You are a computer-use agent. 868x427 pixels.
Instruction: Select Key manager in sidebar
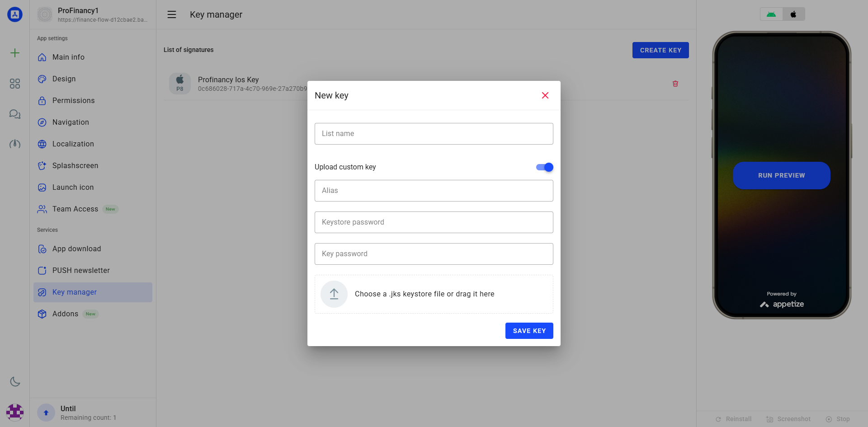point(93,292)
